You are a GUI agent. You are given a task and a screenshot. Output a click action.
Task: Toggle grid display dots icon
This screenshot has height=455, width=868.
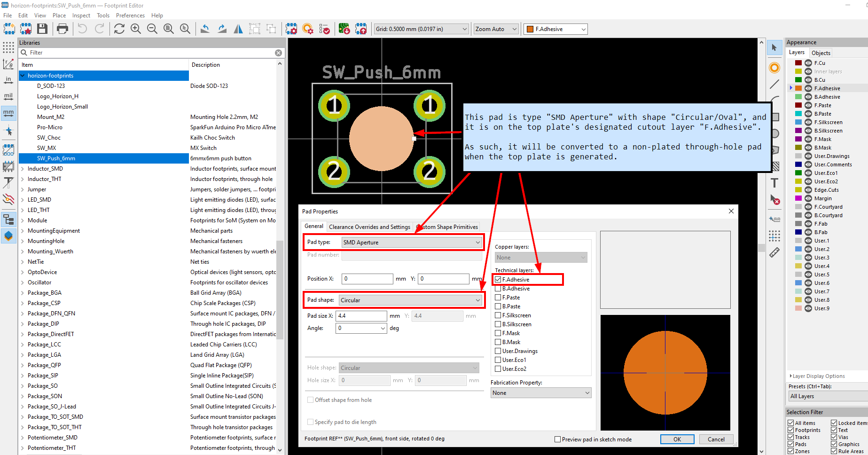8,47
